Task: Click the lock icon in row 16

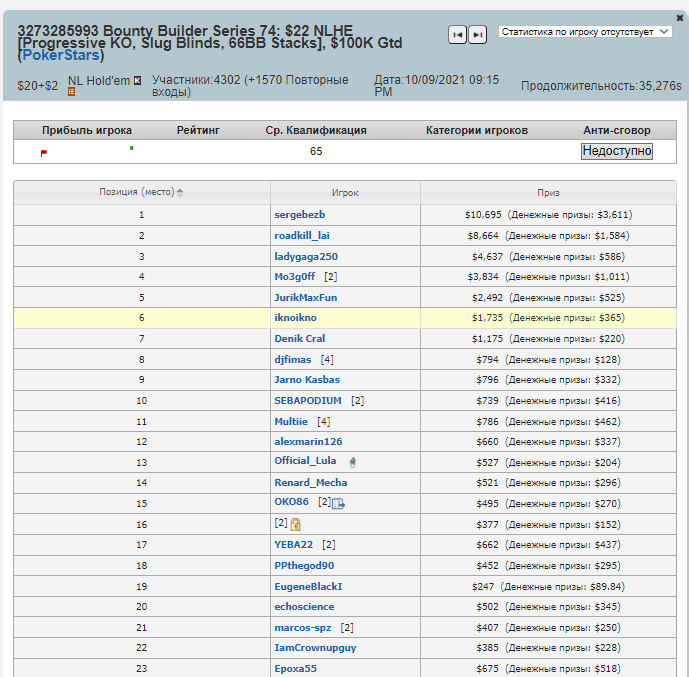Action: (x=296, y=524)
